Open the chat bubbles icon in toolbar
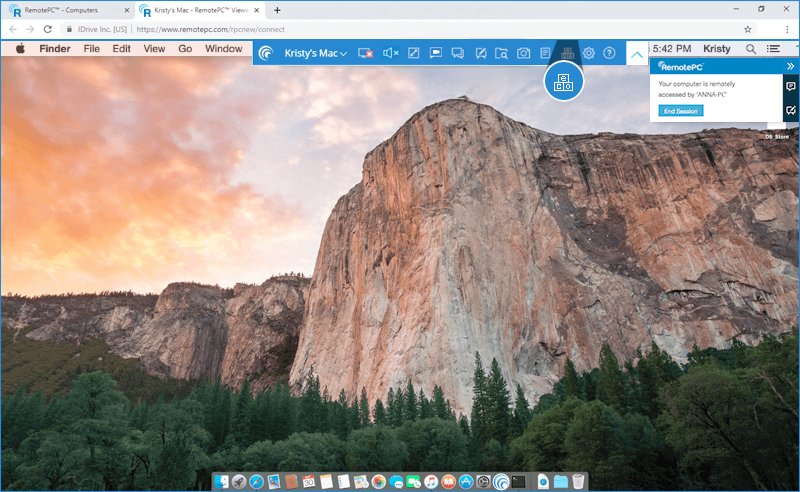 point(457,53)
